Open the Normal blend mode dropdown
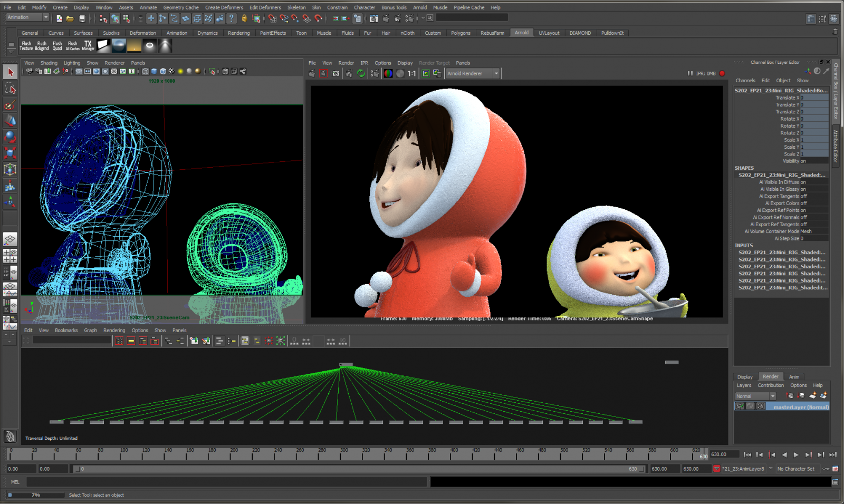 [755, 396]
